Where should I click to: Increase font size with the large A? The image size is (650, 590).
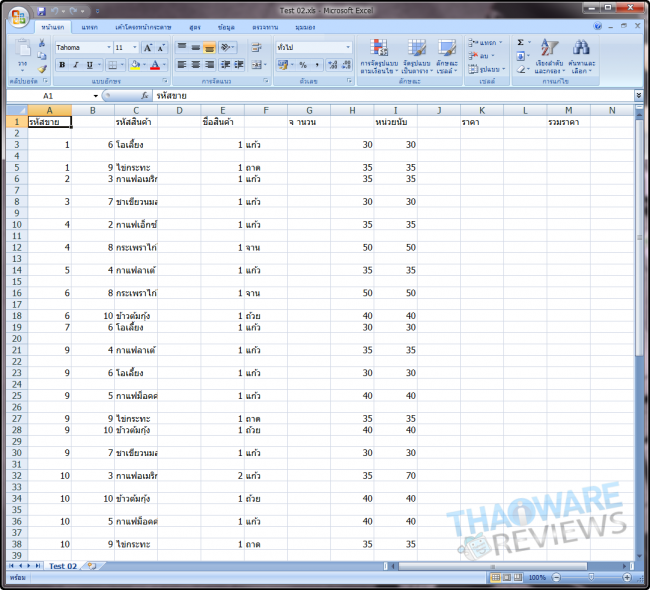tap(148, 48)
